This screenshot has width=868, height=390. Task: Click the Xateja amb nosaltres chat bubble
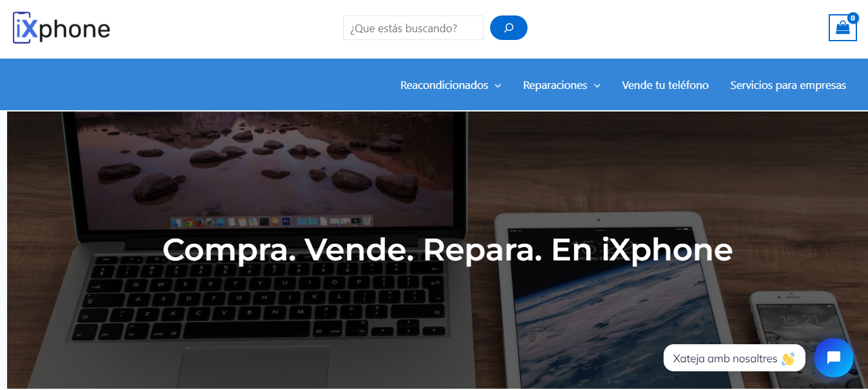(x=734, y=358)
